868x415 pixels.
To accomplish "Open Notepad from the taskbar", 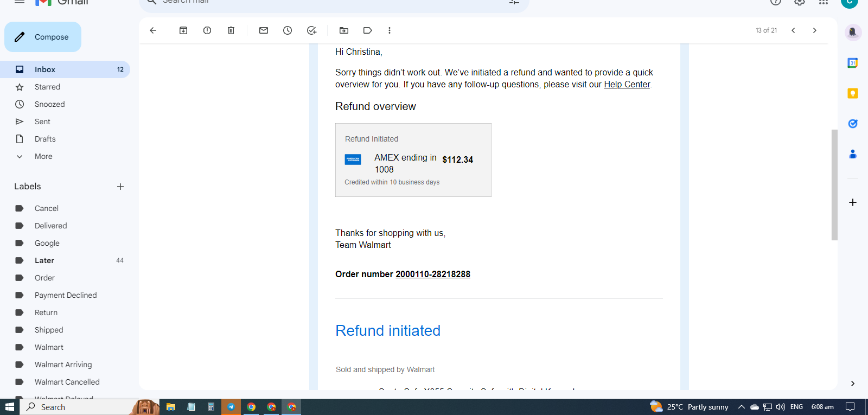I will (x=191, y=407).
